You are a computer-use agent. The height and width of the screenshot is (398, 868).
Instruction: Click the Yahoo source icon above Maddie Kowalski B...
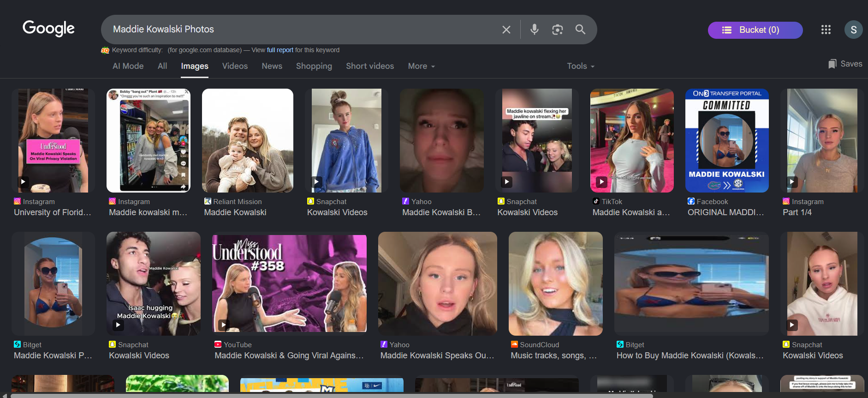[406, 201]
